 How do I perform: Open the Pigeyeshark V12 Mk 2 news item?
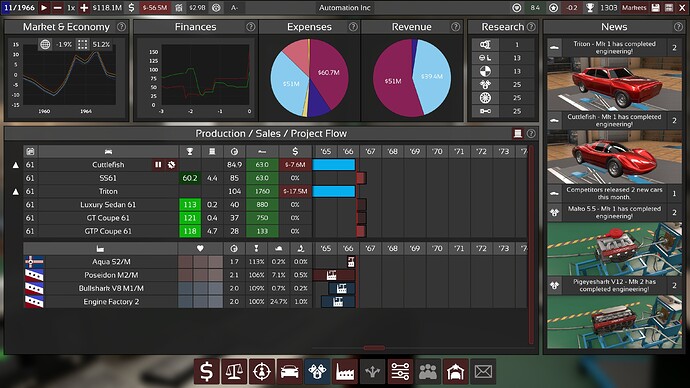click(614, 286)
